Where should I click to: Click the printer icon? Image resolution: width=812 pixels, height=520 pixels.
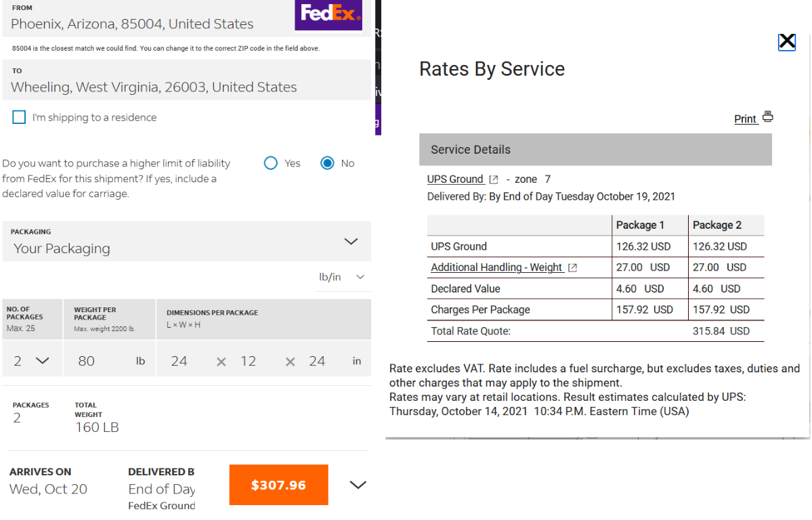767,116
